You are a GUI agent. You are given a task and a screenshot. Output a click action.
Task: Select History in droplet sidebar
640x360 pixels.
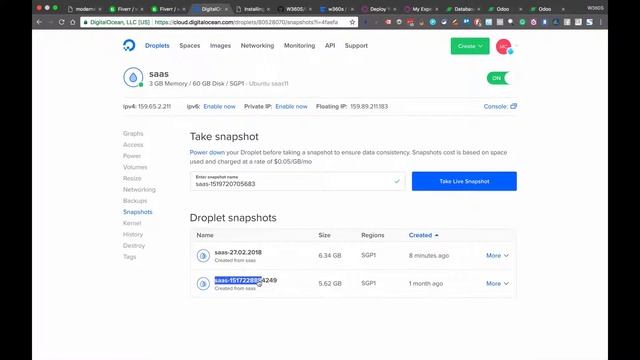pos(133,235)
